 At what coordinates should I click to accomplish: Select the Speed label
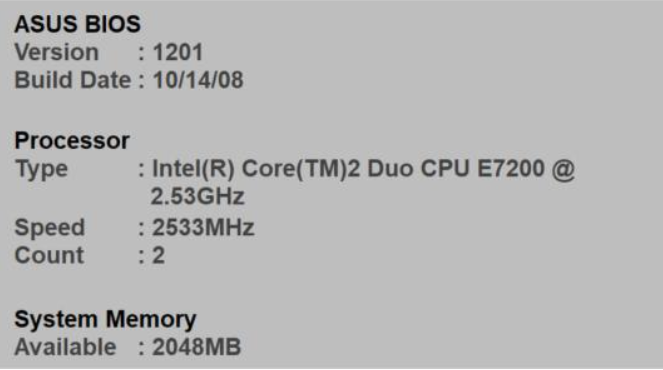[50, 228]
